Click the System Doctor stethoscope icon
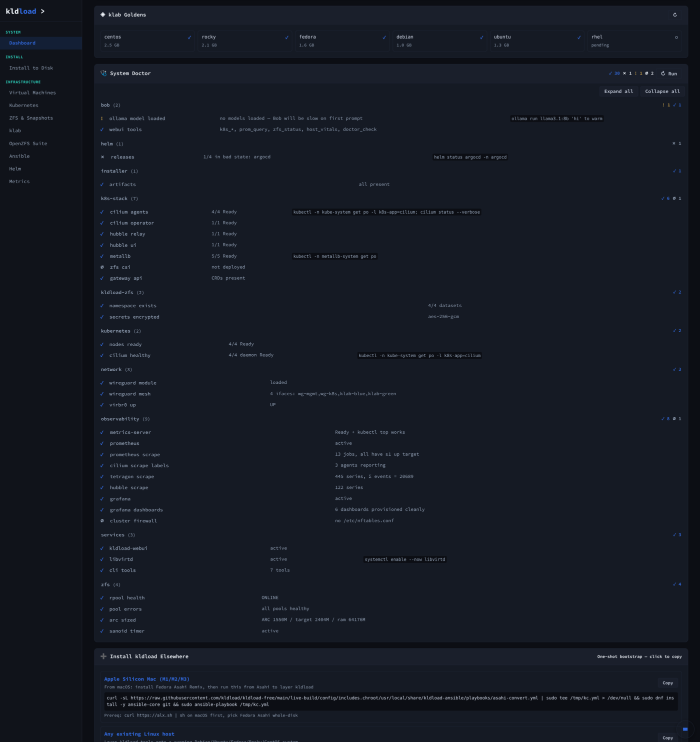The height and width of the screenshot is (742, 700). pyautogui.click(x=103, y=73)
